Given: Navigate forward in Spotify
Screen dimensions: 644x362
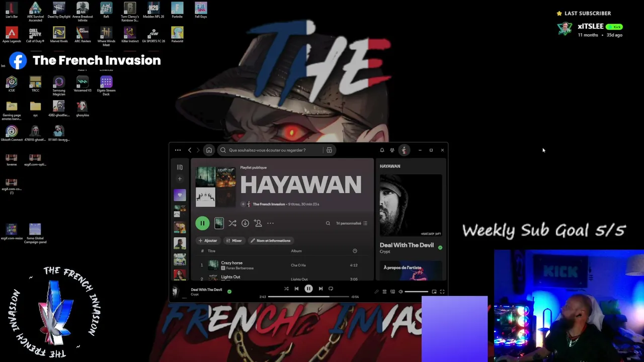Looking at the screenshot, I should click(x=198, y=150).
